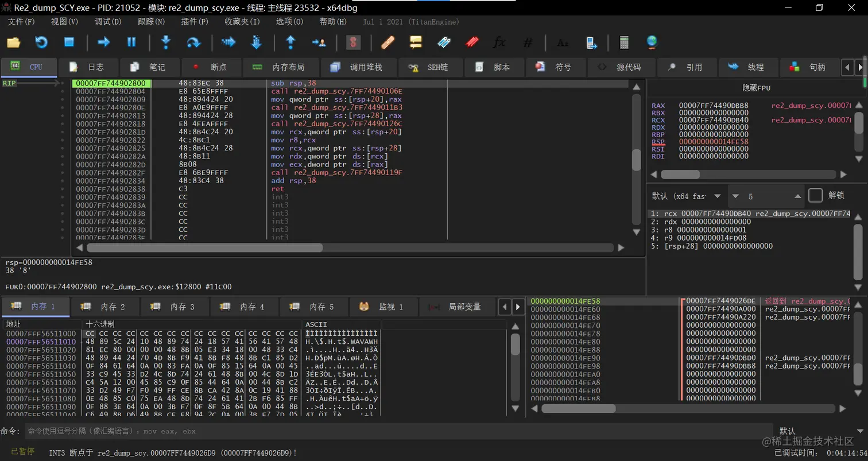Run to user code
The width and height of the screenshot is (868, 461).
[x=319, y=42]
